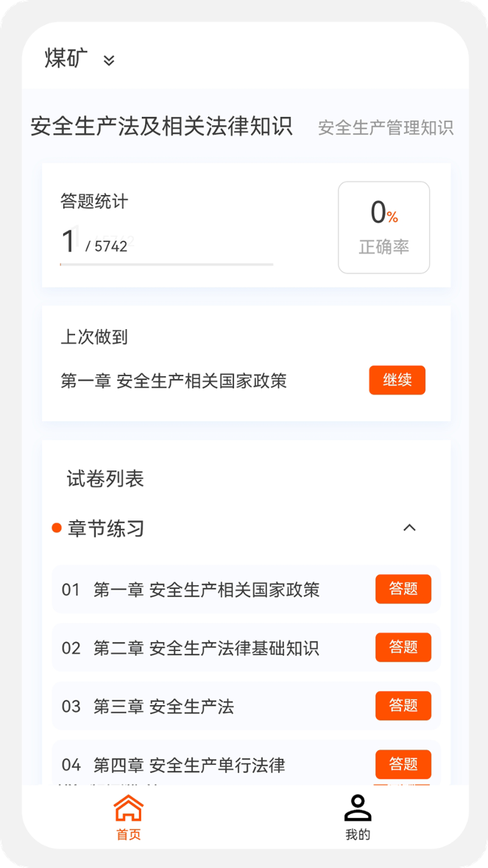Tap the profile person icon
488x868 pixels.
pyautogui.click(x=358, y=808)
